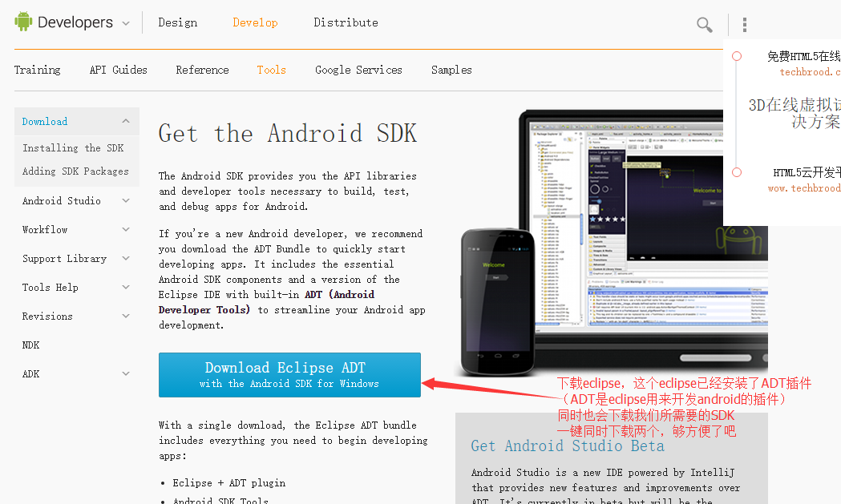Open Android Studio sidebar item
841x504 pixels.
[61, 200]
